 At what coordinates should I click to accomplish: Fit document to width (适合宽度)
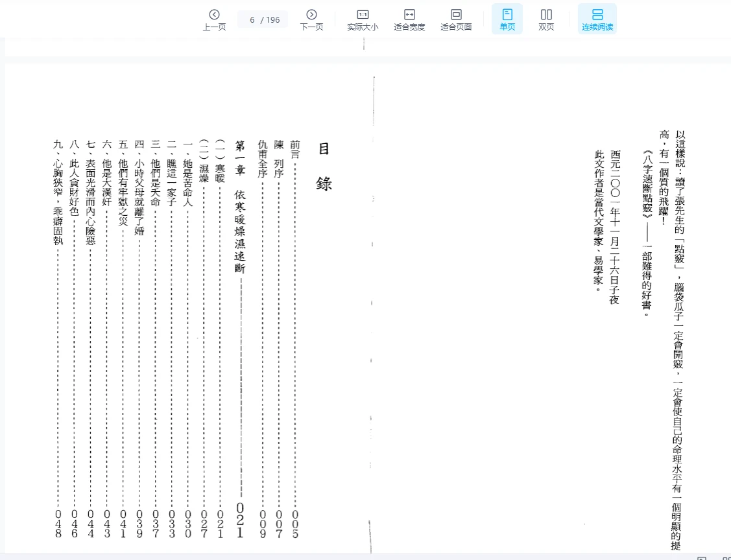tap(409, 19)
